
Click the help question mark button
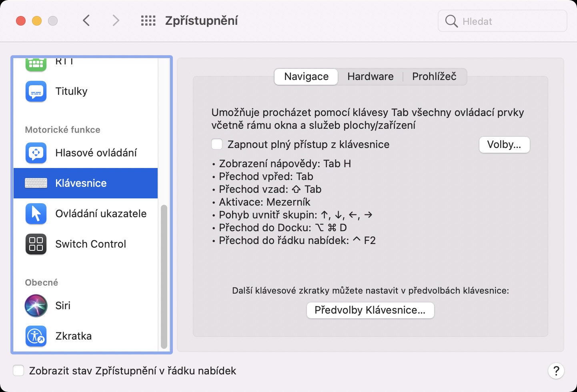[556, 371]
